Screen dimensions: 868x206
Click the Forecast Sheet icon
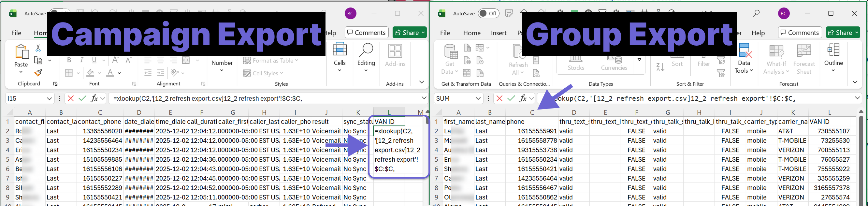[x=804, y=51]
